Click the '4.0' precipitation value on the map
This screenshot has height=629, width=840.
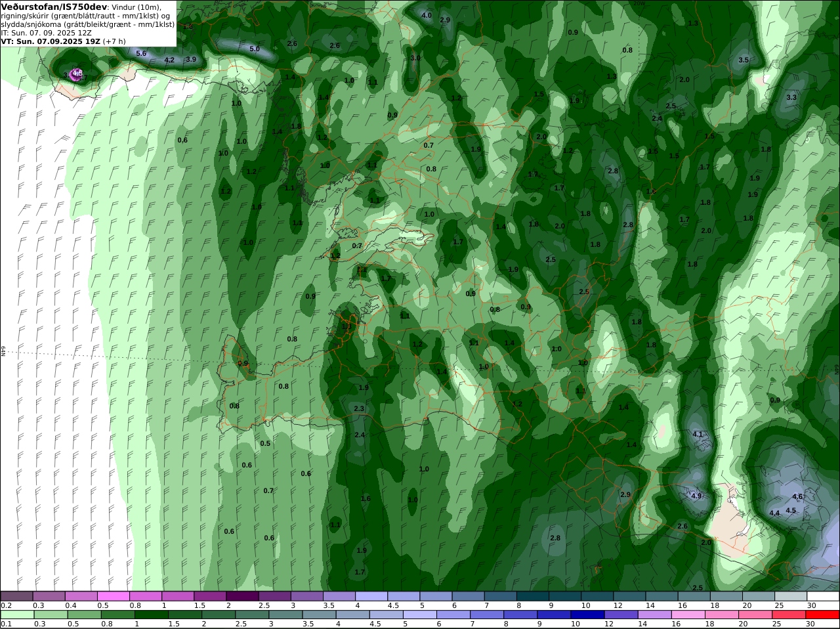pyautogui.click(x=427, y=15)
